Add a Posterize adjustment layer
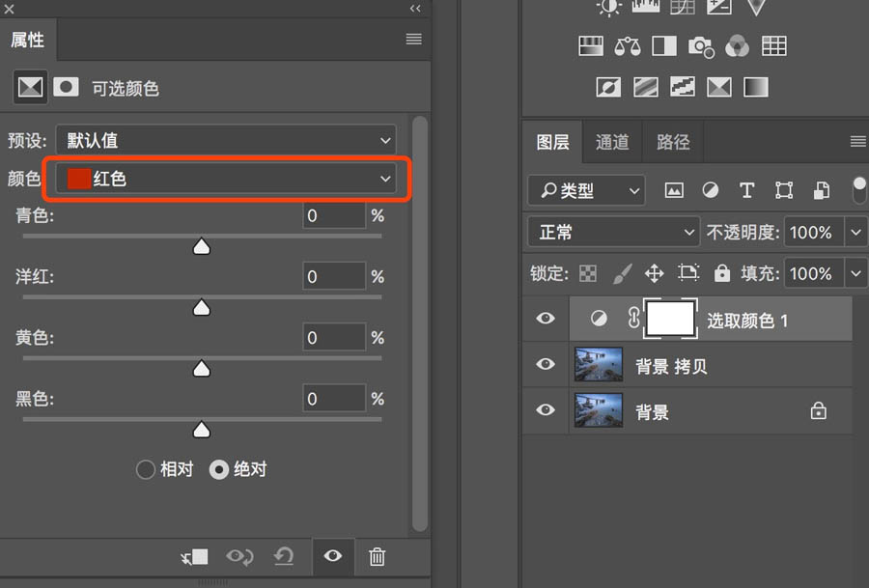 pos(646,87)
